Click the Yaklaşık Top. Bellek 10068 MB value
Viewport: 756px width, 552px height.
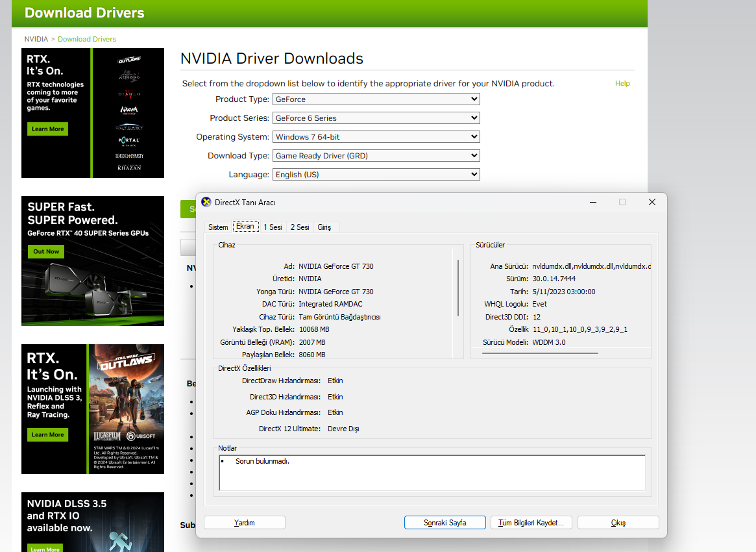[x=314, y=329]
